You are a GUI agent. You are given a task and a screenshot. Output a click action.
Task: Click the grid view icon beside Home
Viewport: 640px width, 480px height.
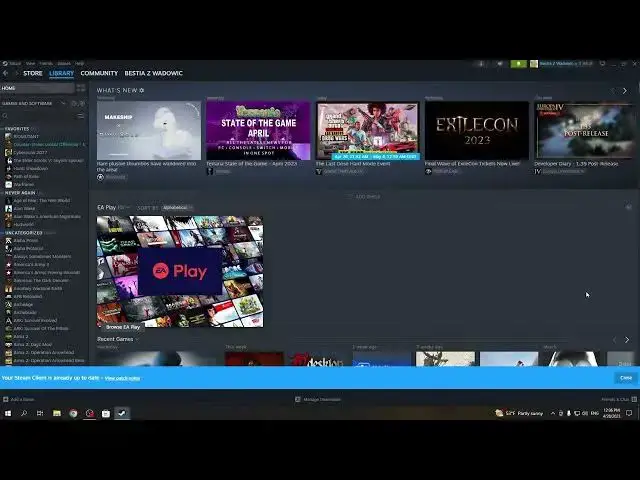[x=81, y=88]
